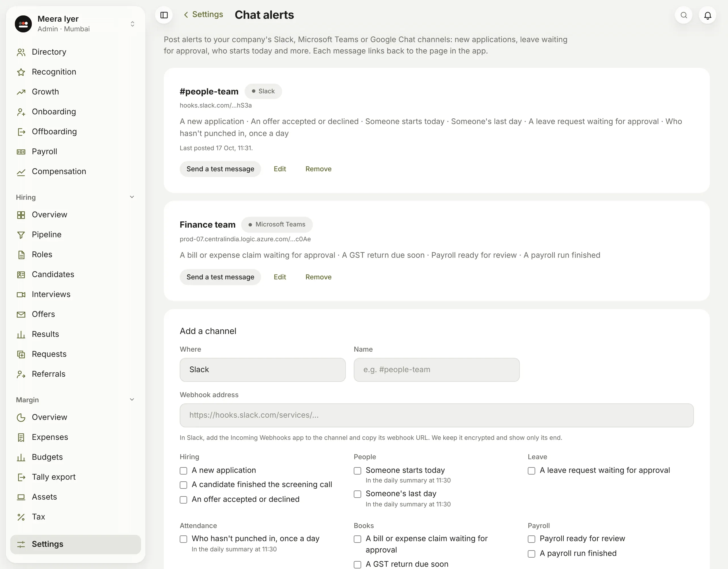Click the Assets laptop icon
728x569 pixels.
[21, 497]
